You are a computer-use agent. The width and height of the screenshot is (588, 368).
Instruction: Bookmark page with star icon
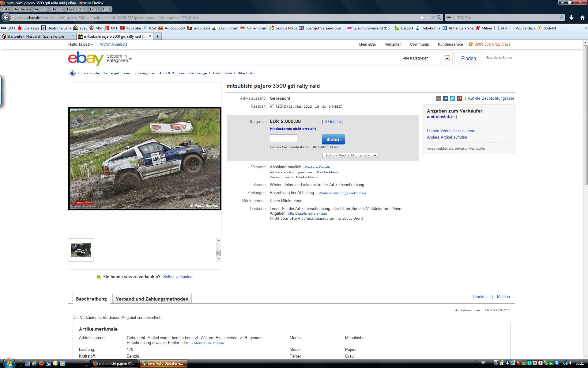(422, 17)
